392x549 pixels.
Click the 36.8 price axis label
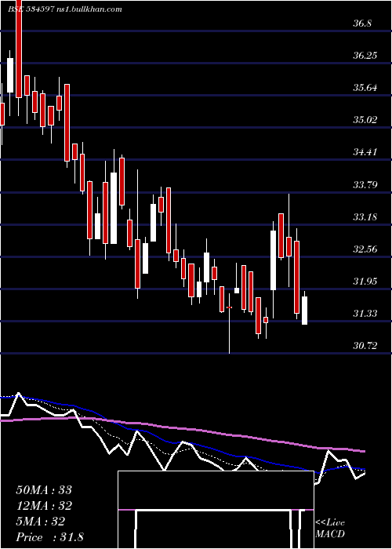[x=362, y=24]
